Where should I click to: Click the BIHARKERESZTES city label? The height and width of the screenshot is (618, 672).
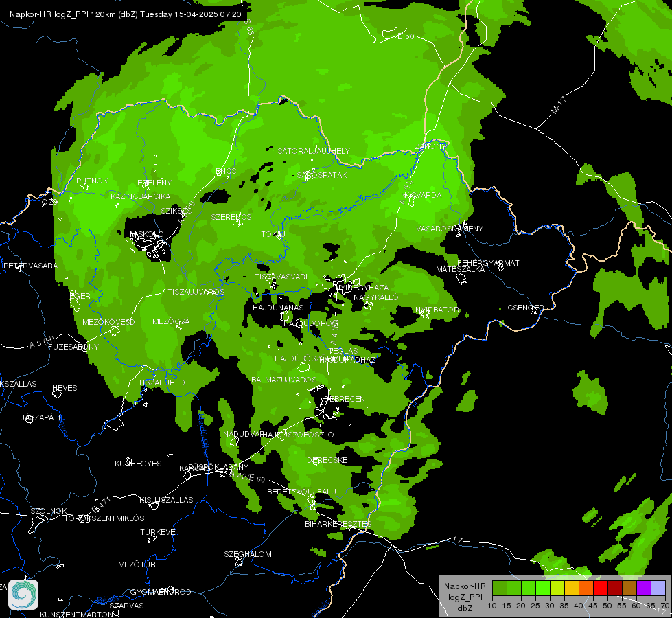(338, 524)
